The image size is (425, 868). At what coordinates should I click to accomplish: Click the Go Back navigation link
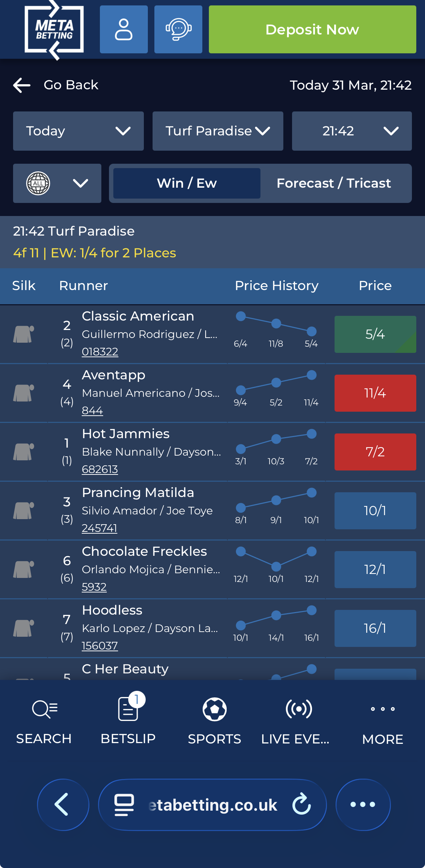(x=58, y=85)
